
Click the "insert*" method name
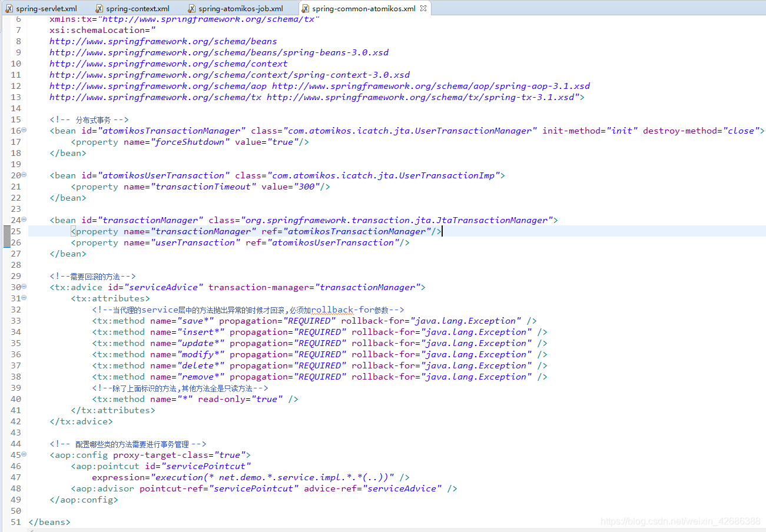tap(201, 332)
